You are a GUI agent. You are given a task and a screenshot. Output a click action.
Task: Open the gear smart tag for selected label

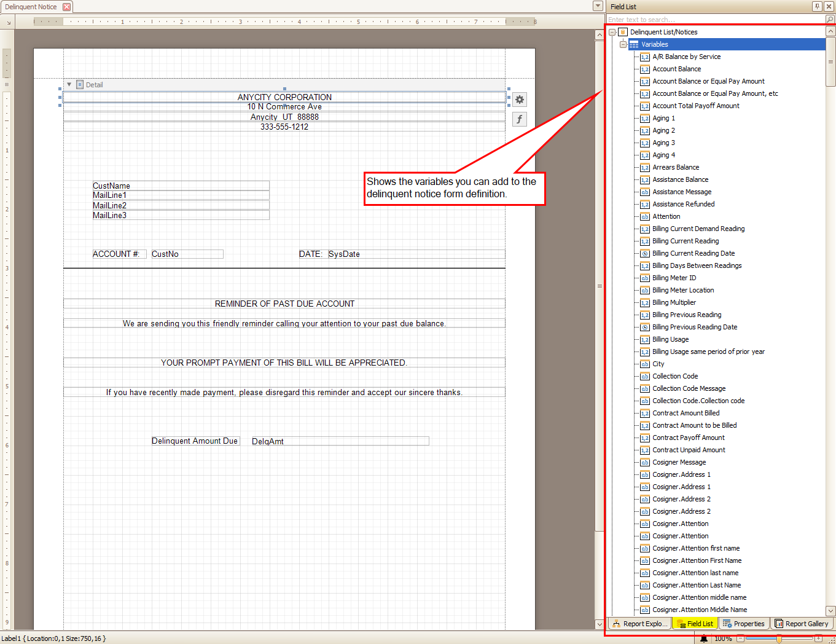[x=520, y=100]
